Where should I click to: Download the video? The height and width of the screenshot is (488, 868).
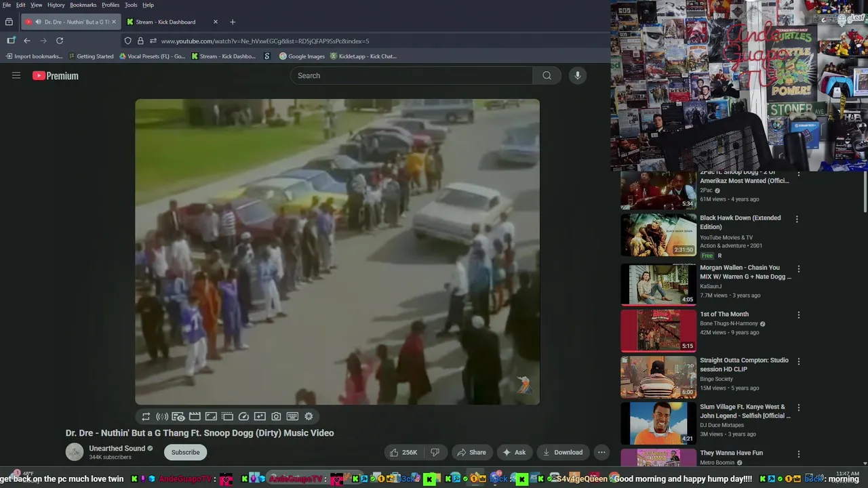[x=563, y=452]
